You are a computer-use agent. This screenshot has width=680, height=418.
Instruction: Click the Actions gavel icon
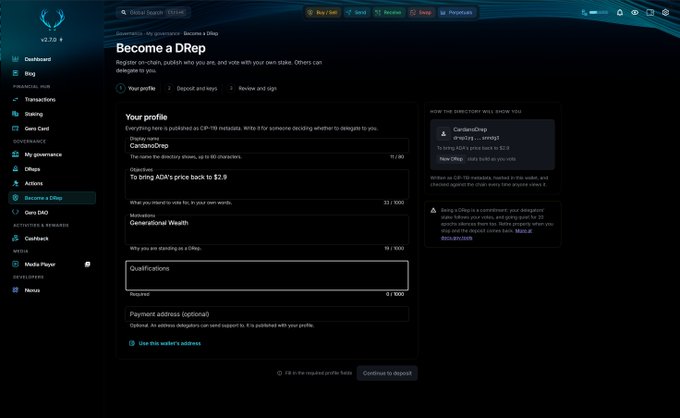click(x=16, y=183)
